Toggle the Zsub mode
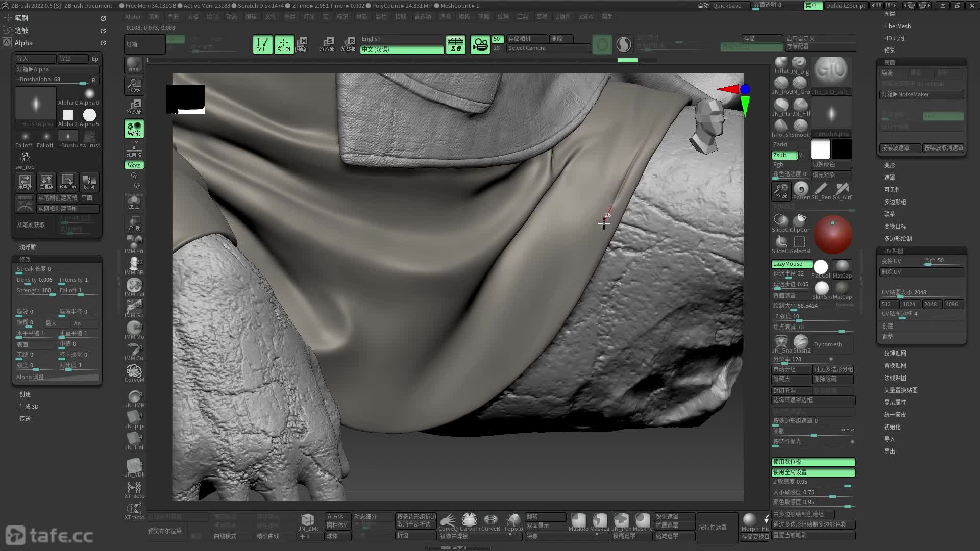Screen dimensions: 980x551 click(x=785, y=155)
